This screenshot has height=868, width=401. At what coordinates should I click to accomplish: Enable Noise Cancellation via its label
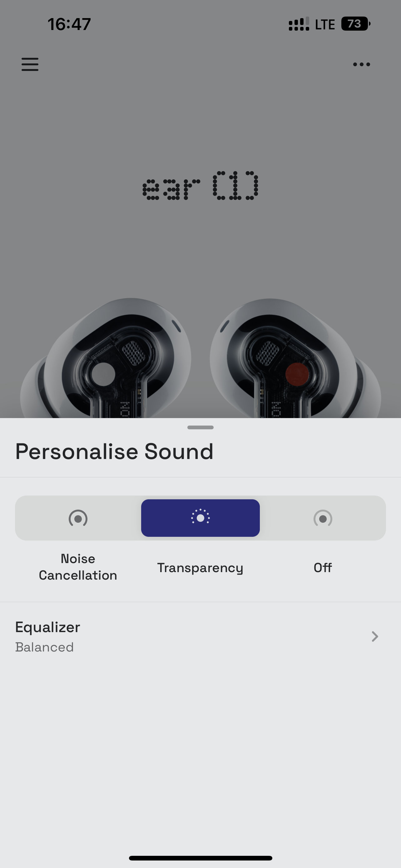click(x=78, y=567)
